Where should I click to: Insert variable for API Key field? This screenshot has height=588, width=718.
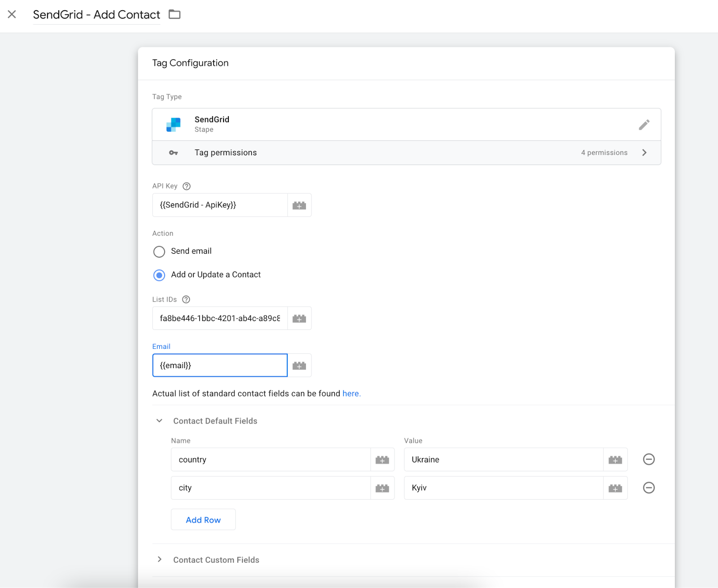click(x=299, y=205)
